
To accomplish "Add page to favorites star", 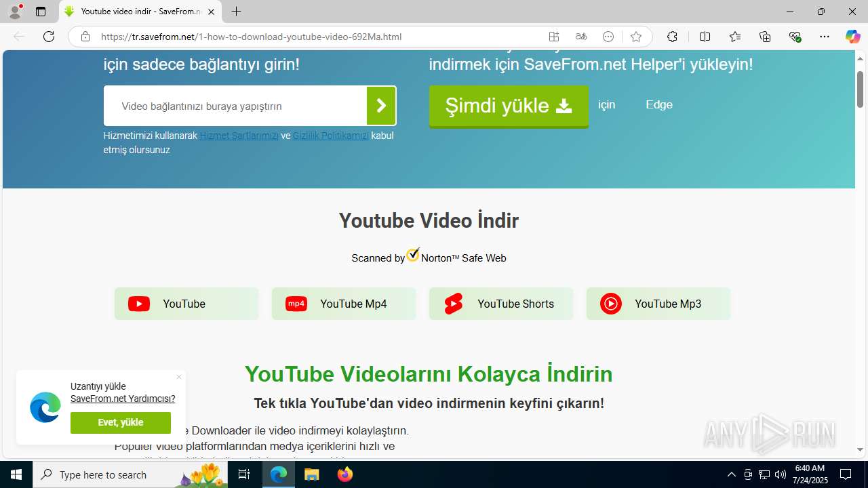I will tap(635, 37).
